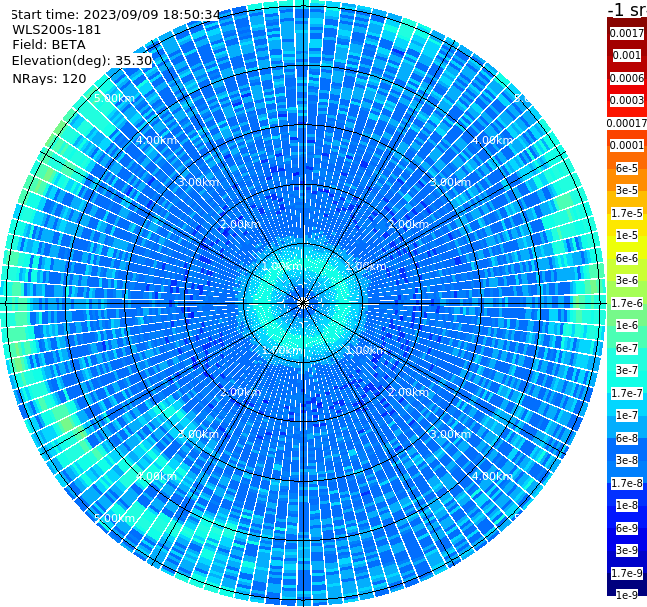Click the 6e-7 colorbar label
The height and width of the screenshot is (607, 647).
(627, 348)
